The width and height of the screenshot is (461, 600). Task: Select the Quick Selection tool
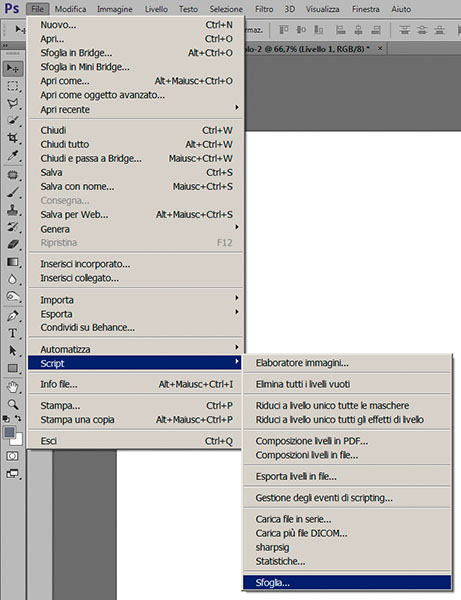tap(13, 121)
